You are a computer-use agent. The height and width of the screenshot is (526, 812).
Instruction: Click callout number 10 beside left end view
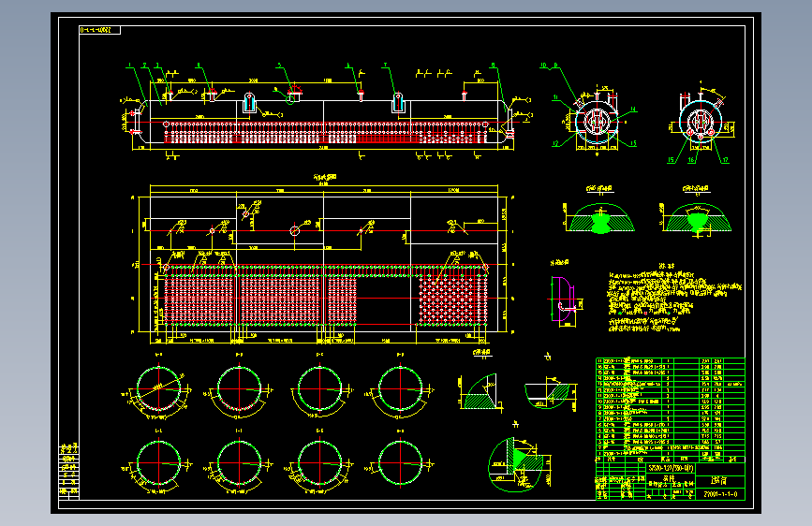coord(543,66)
